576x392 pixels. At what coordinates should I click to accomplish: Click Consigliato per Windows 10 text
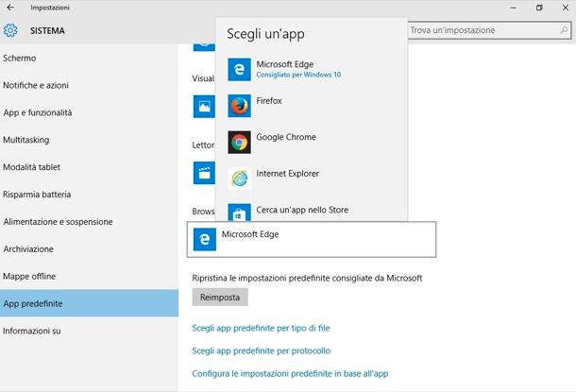(298, 75)
